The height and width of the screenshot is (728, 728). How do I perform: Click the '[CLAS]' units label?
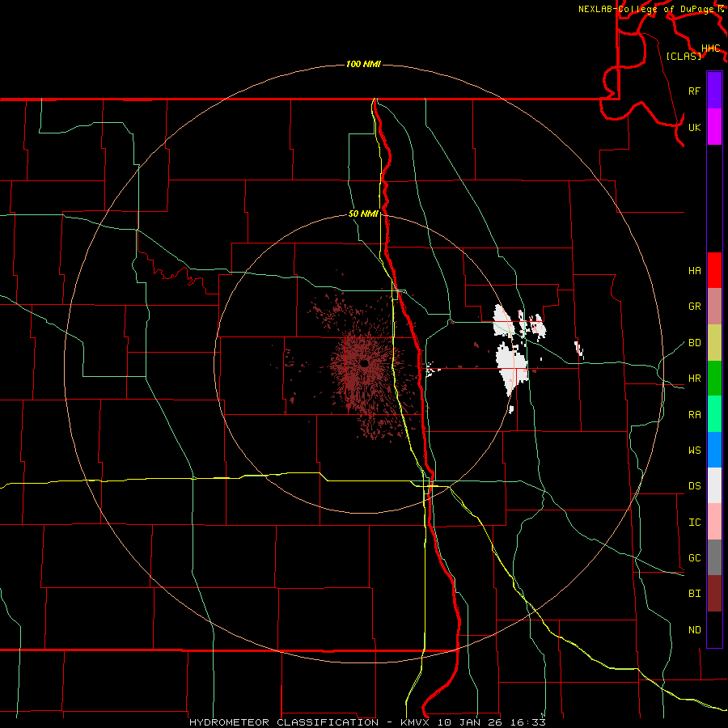click(684, 56)
